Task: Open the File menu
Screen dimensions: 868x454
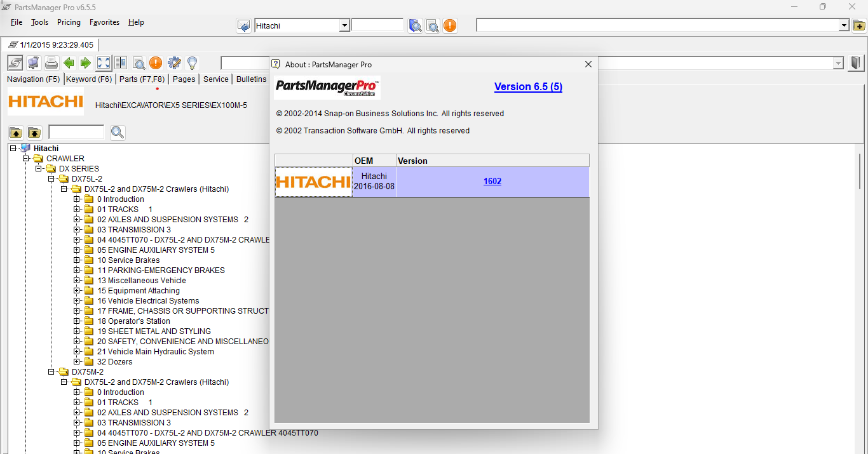Action: [x=17, y=22]
